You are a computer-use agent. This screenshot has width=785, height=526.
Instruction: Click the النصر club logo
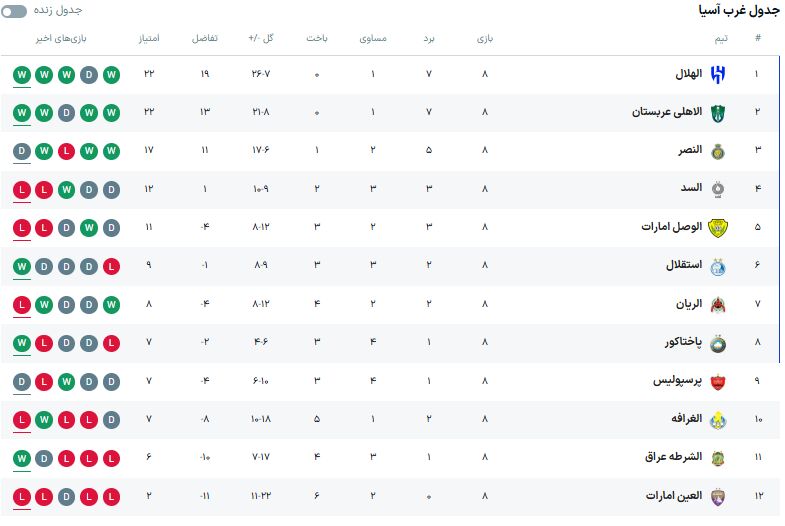click(718, 152)
